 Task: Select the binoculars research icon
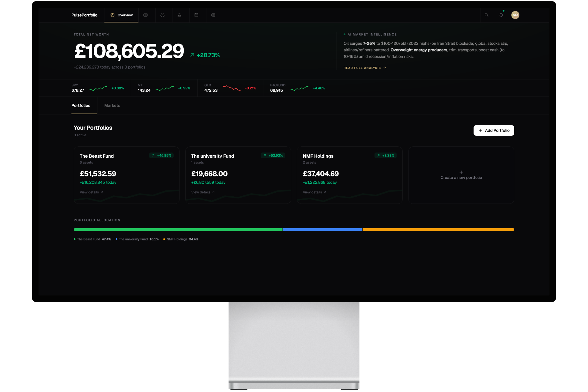pyautogui.click(x=162, y=15)
